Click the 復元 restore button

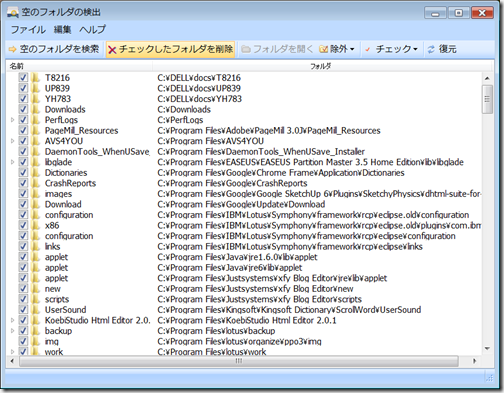pyautogui.click(x=442, y=49)
